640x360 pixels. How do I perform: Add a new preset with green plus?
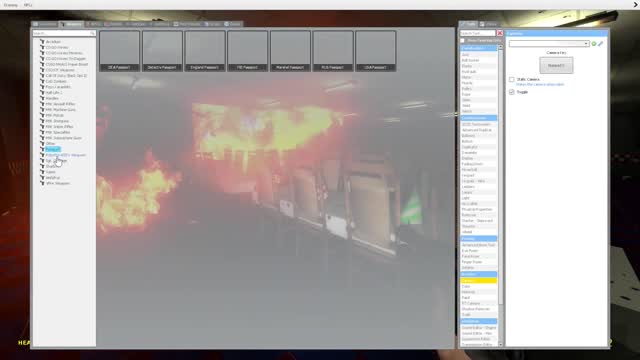coord(594,44)
